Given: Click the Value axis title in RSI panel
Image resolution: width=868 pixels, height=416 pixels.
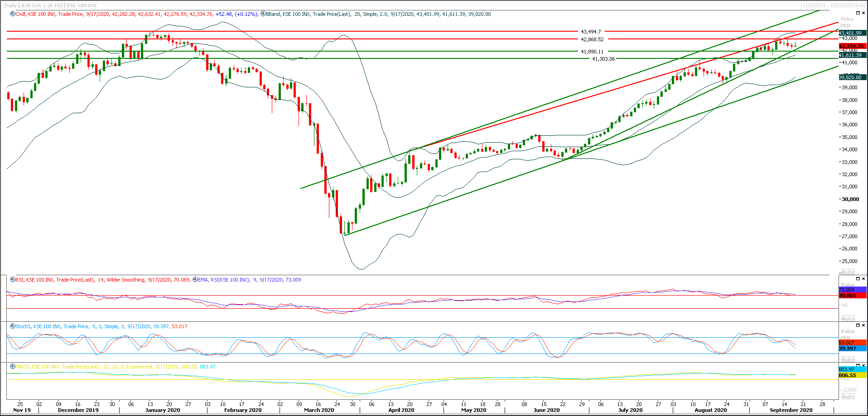Looking at the screenshot, I should click(848, 285).
